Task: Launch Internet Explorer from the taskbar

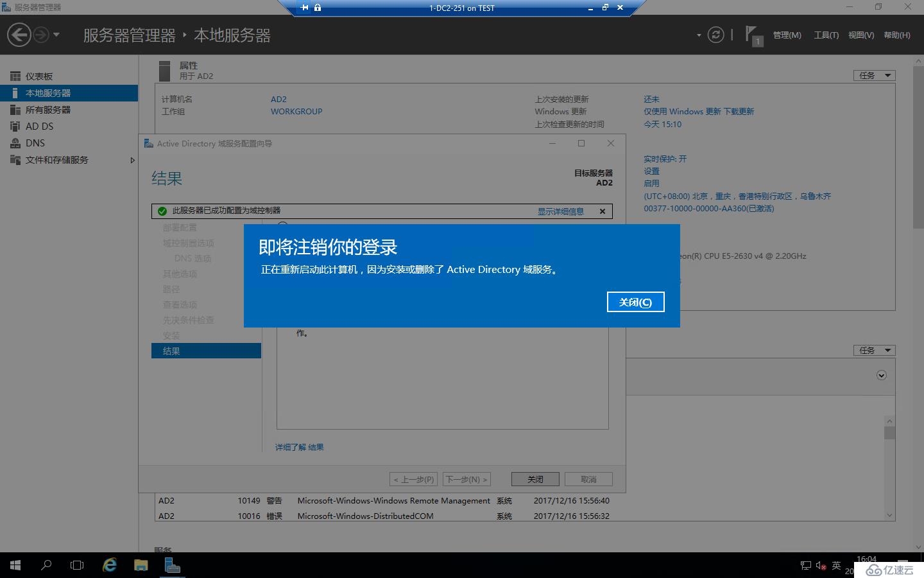Action: point(110,565)
